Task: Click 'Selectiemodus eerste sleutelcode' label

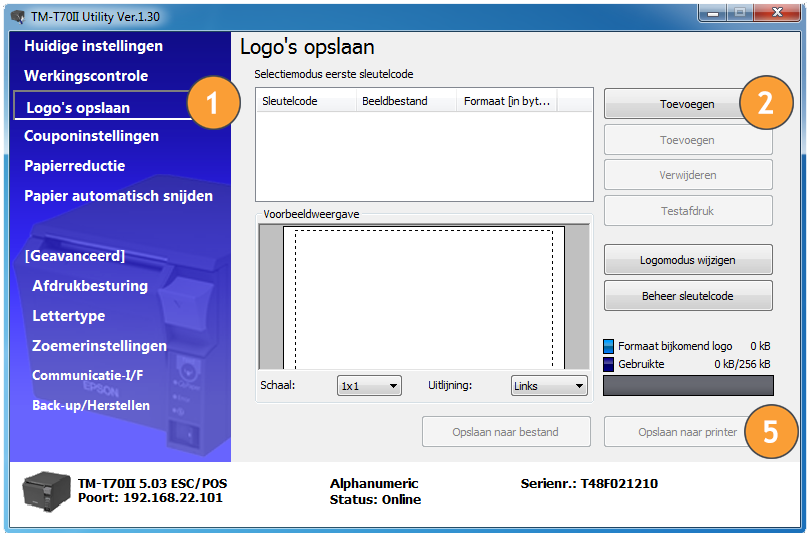Action: [x=333, y=74]
